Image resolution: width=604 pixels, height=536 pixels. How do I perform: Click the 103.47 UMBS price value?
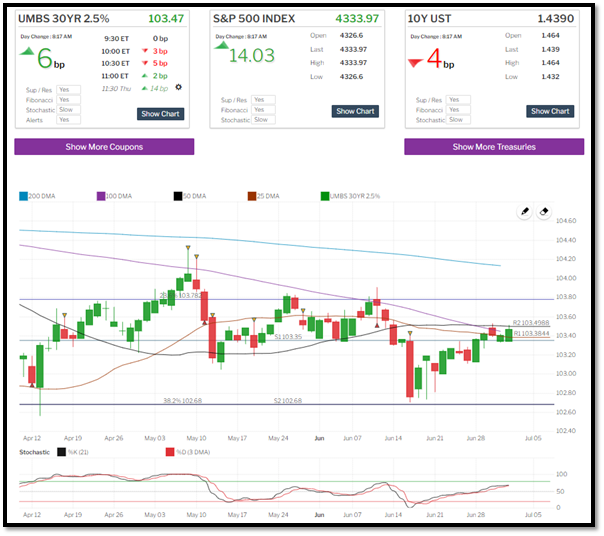click(x=166, y=18)
